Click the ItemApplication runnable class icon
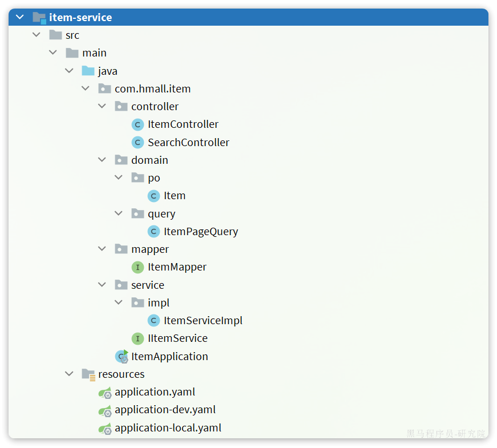 click(x=122, y=357)
